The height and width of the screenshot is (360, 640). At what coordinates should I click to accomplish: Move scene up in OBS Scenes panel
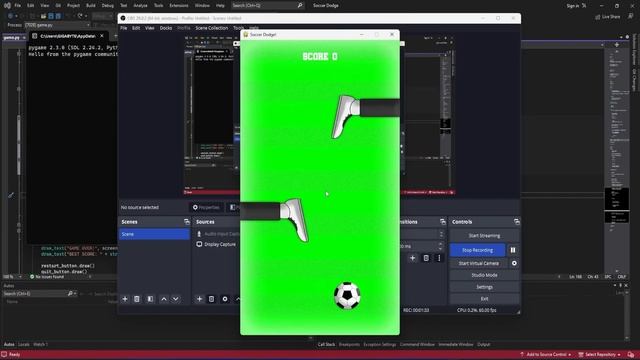pyautogui.click(x=164, y=299)
